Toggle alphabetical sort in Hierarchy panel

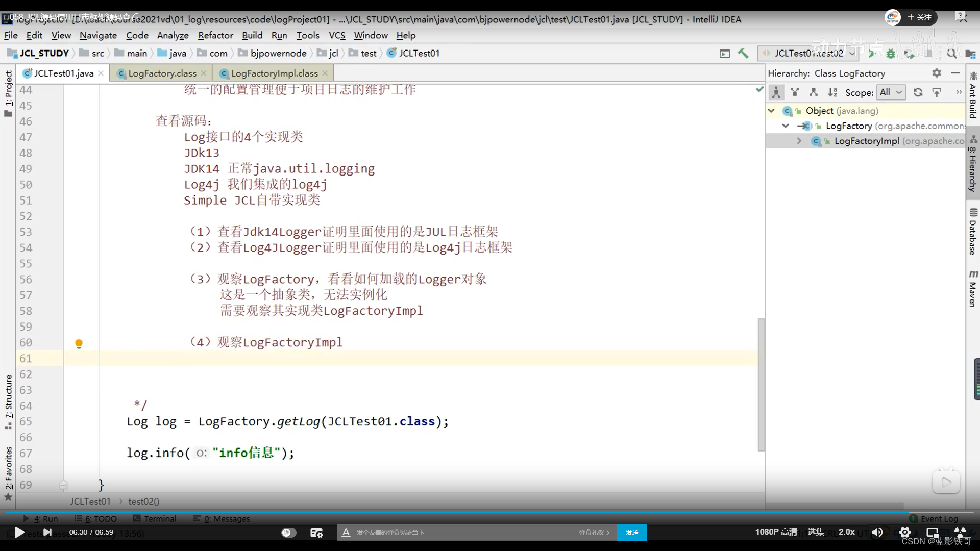point(832,92)
